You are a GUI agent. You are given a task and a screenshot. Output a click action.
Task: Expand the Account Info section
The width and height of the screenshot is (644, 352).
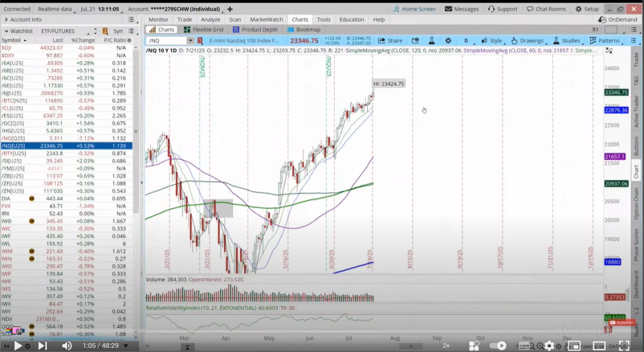(x=6, y=19)
